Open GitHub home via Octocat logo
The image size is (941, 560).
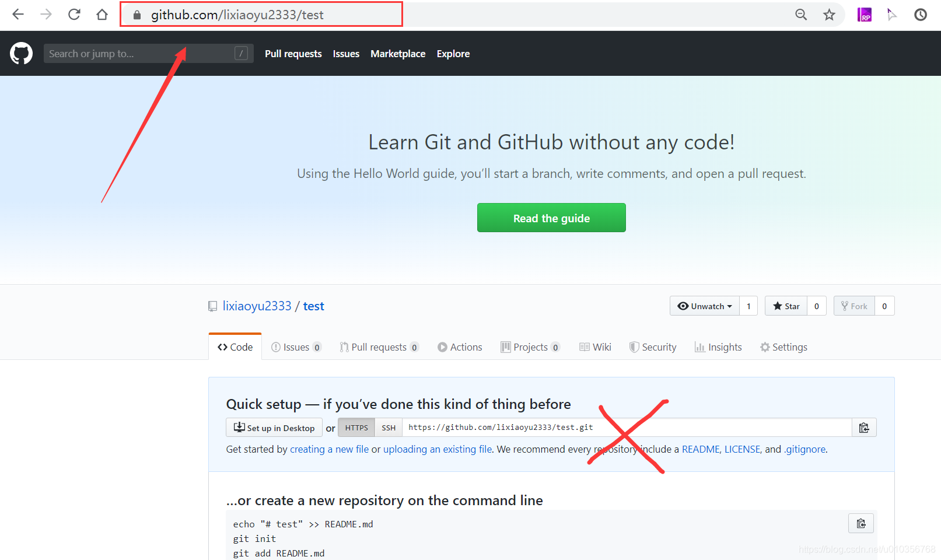[x=22, y=53]
